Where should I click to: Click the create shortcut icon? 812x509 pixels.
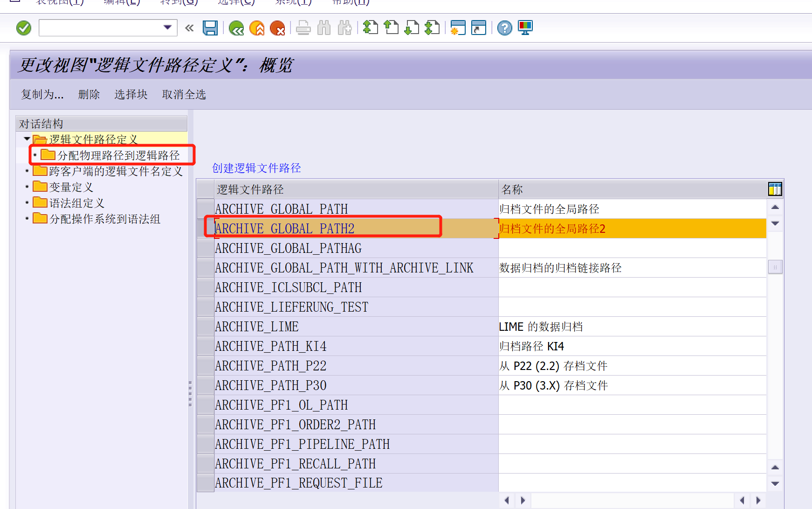click(x=479, y=28)
